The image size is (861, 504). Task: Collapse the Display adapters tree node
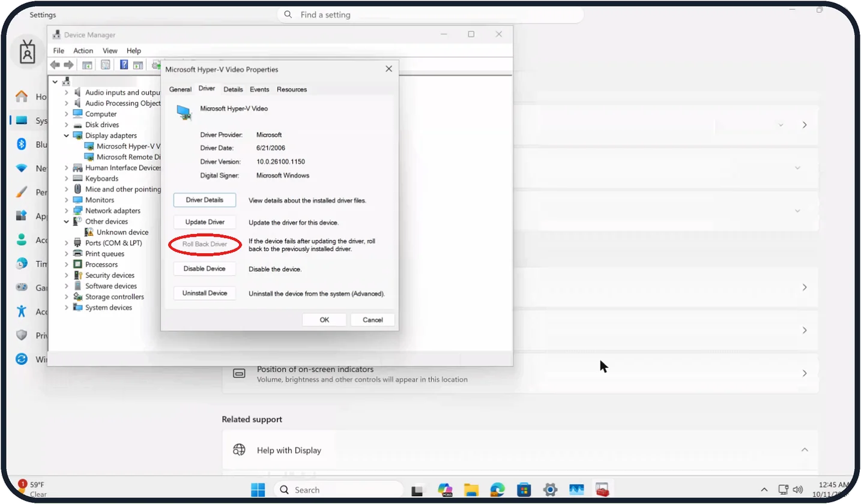coord(67,136)
